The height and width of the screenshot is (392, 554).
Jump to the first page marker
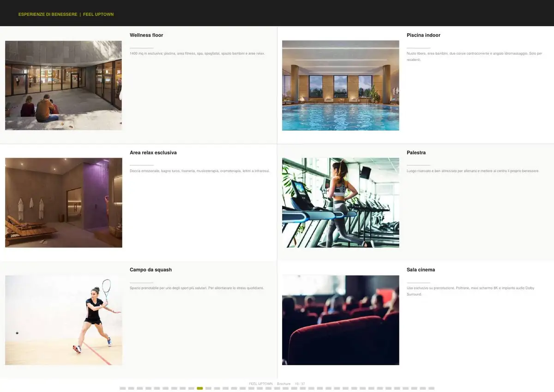123,389
